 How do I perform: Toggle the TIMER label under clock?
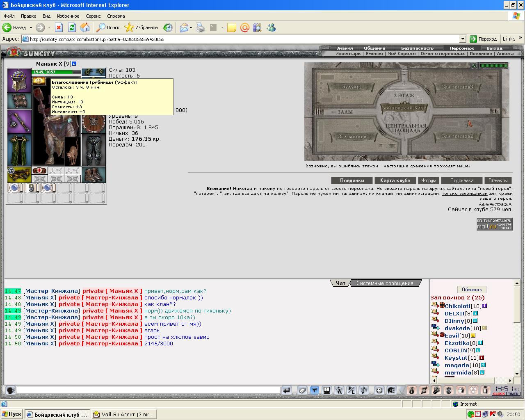tap(513, 394)
